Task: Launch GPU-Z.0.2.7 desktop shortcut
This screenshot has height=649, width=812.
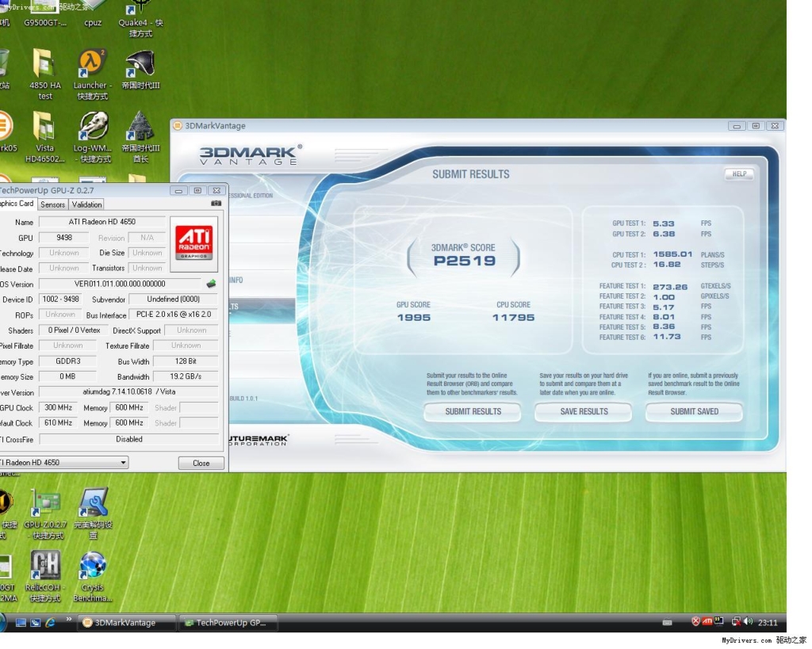Action: pos(45,514)
